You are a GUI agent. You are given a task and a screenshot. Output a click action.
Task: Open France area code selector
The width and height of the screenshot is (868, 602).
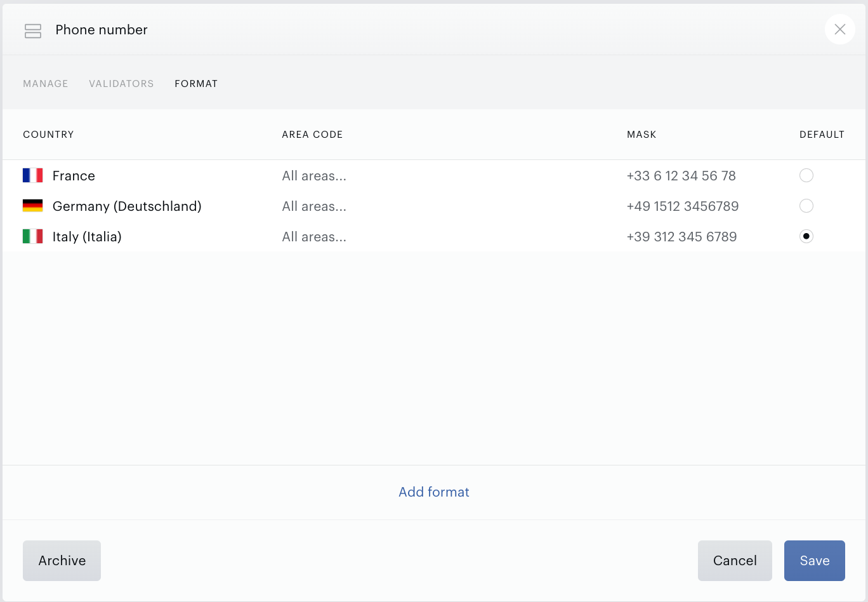314,176
